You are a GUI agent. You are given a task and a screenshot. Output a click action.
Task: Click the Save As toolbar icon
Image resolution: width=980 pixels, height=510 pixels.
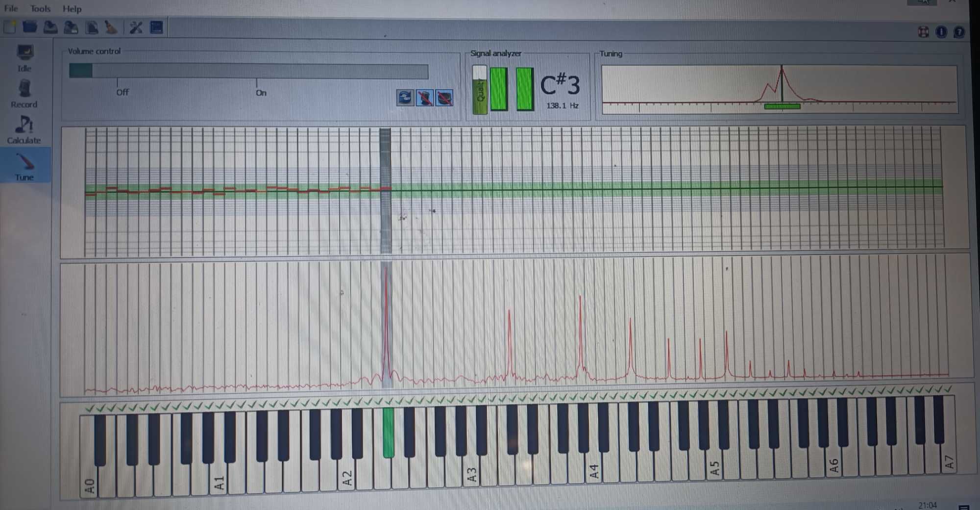point(71,27)
